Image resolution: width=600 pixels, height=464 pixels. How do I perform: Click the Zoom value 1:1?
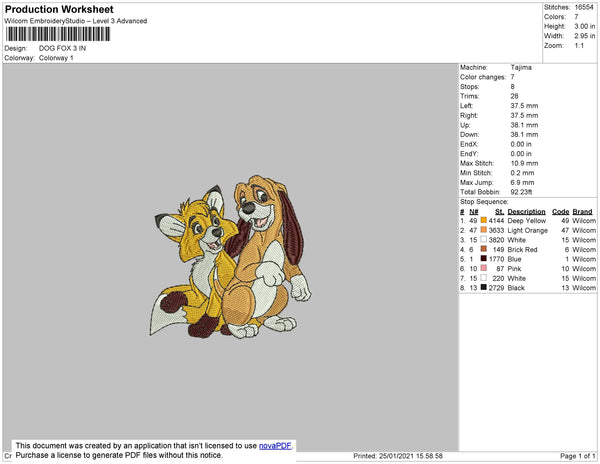[x=579, y=46]
